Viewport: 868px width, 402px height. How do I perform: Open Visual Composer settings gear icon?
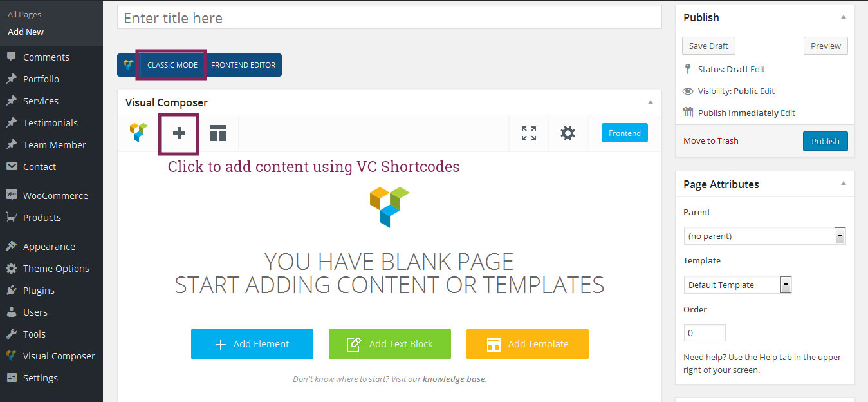pos(568,133)
